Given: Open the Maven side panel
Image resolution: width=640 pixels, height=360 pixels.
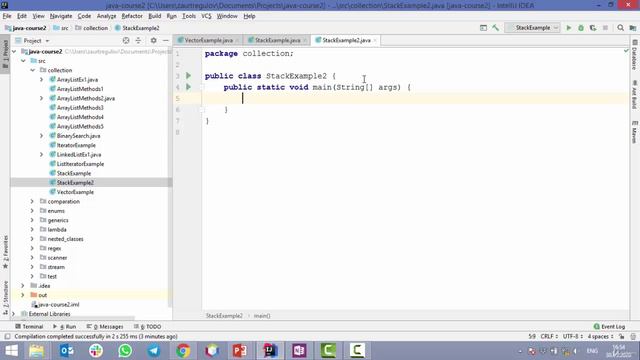Looking at the screenshot, I should pyautogui.click(x=635, y=131).
